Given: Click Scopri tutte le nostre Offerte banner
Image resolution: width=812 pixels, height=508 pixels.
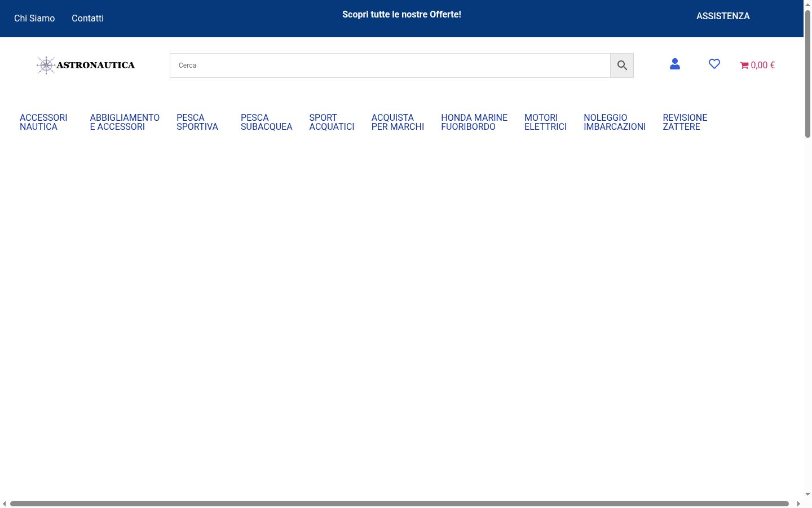Looking at the screenshot, I should pyautogui.click(x=401, y=15).
